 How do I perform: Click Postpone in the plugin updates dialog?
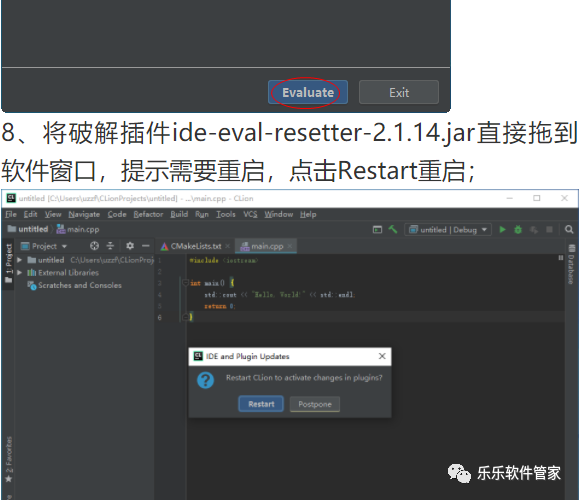click(315, 404)
